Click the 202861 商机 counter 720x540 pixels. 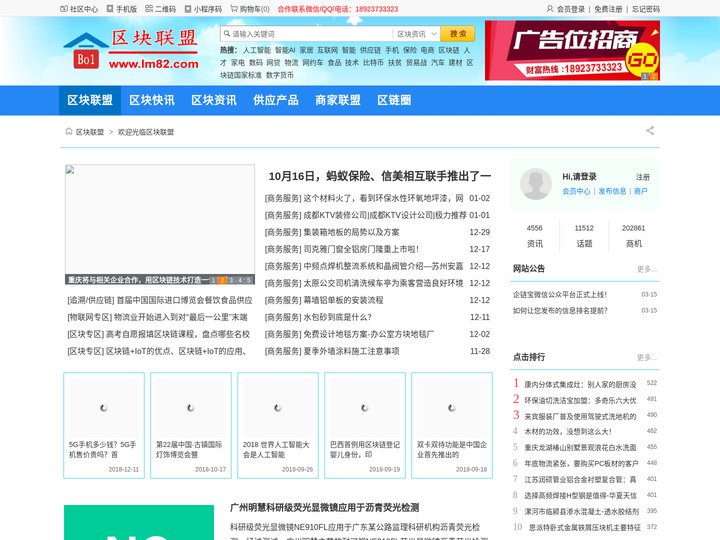tap(634, 236)
